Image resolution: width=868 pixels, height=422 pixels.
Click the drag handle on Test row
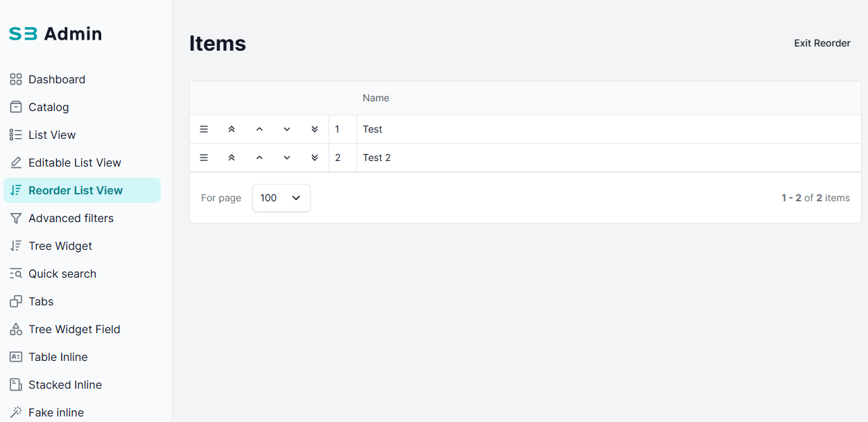204,129
